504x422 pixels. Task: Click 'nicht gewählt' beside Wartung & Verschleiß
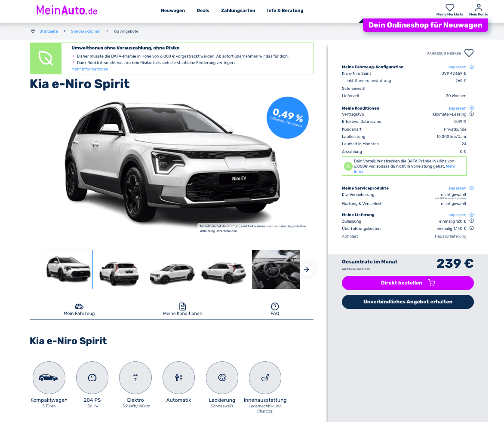[x=454, y=204]
